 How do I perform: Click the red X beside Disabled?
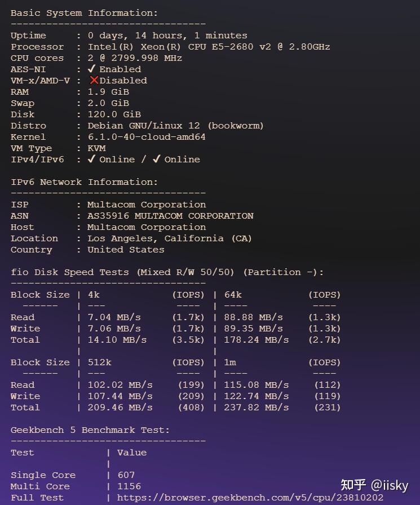pyautogui.click(x=94, y=81)
